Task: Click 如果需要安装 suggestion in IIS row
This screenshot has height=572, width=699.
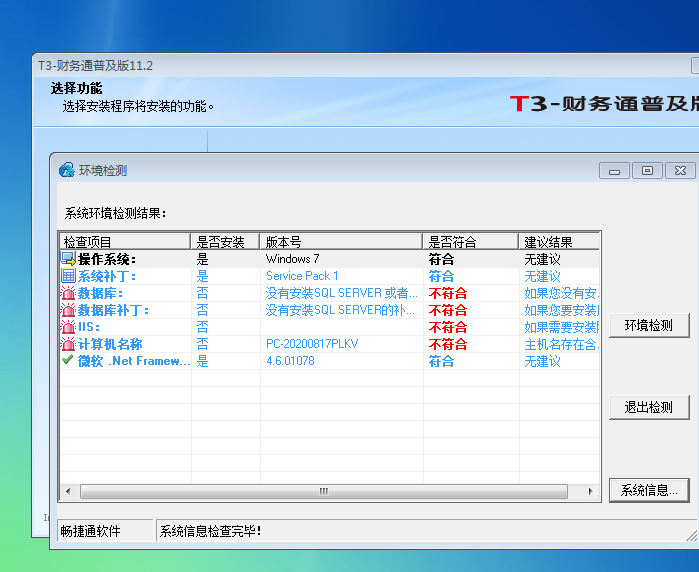Action: [562, 327]
